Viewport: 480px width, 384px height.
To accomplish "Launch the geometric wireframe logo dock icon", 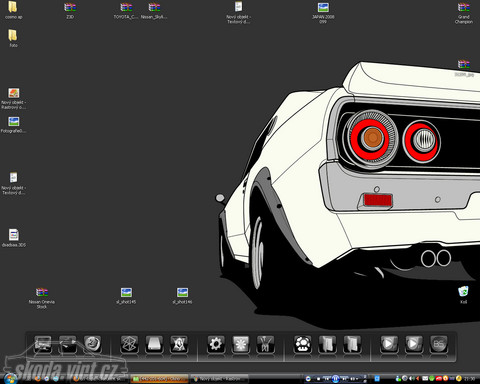I will coord(129,344).
